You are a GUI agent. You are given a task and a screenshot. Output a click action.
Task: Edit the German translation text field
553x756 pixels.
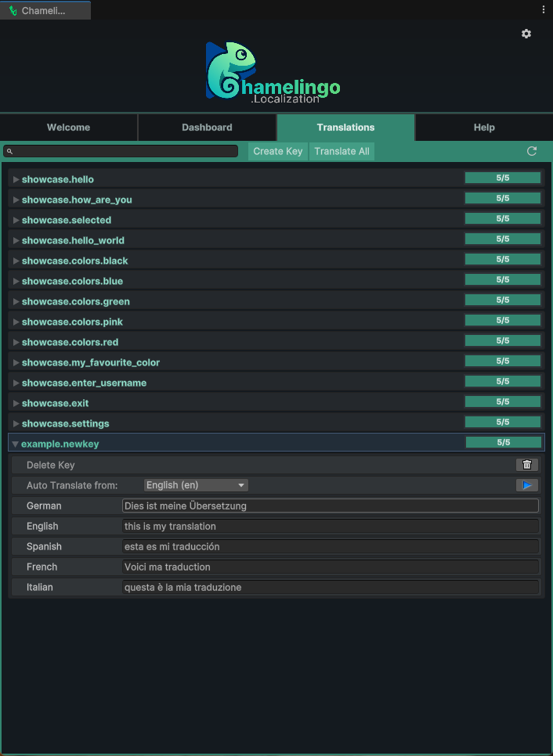pos(330,506)
